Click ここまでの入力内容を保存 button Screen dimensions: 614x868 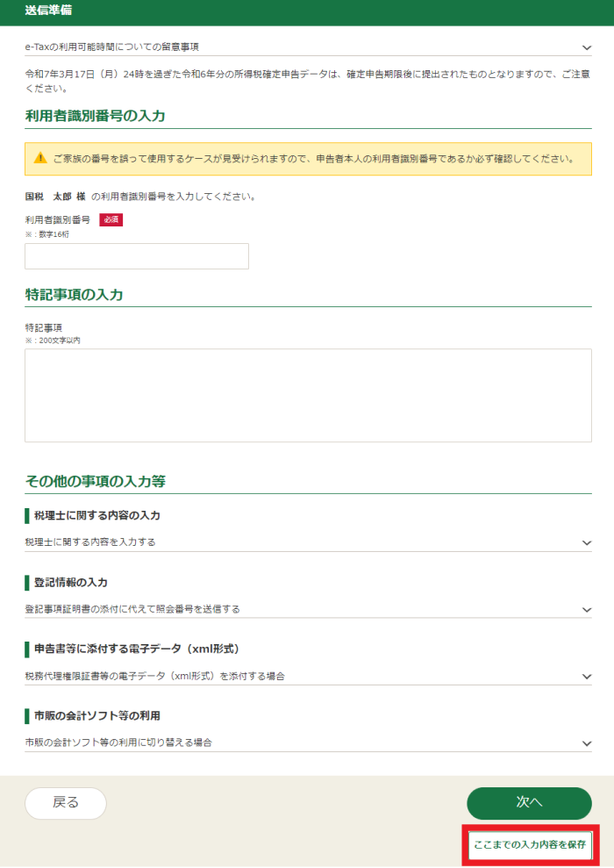529,844
